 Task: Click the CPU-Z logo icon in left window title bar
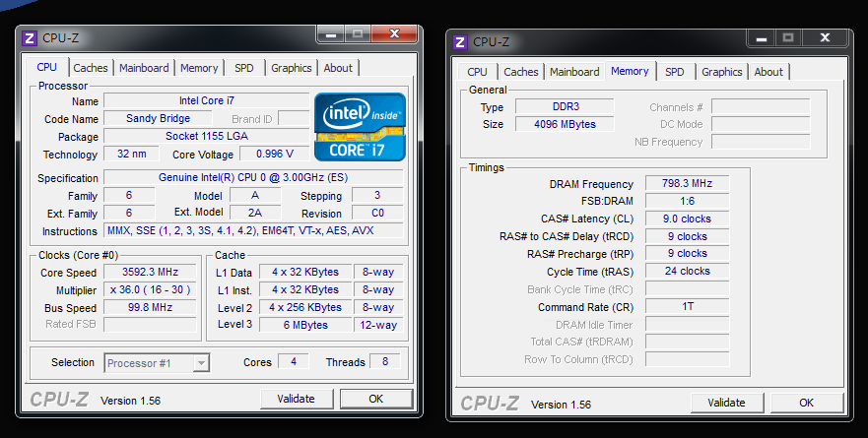[30, 38]
